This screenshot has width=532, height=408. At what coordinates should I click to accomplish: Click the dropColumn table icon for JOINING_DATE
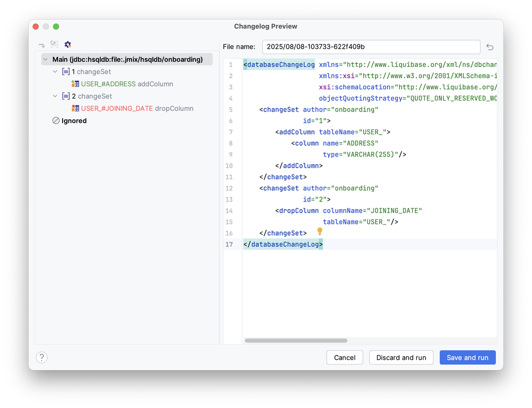[75, 108]
